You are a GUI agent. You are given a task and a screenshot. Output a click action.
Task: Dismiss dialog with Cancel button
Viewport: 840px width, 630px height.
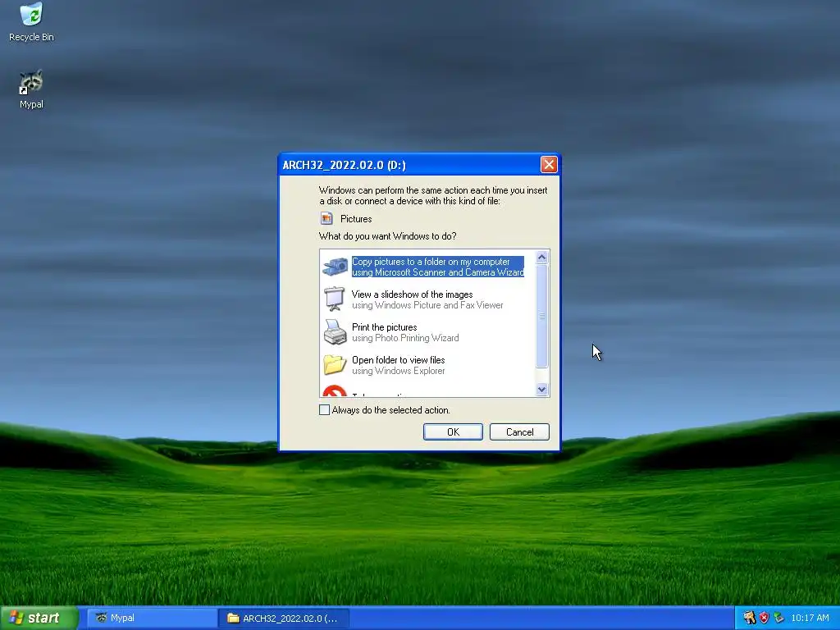(x=519, y=431)
